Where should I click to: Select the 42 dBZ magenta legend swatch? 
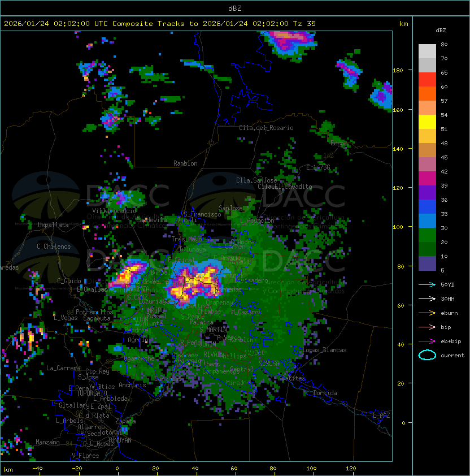point(427,178)
